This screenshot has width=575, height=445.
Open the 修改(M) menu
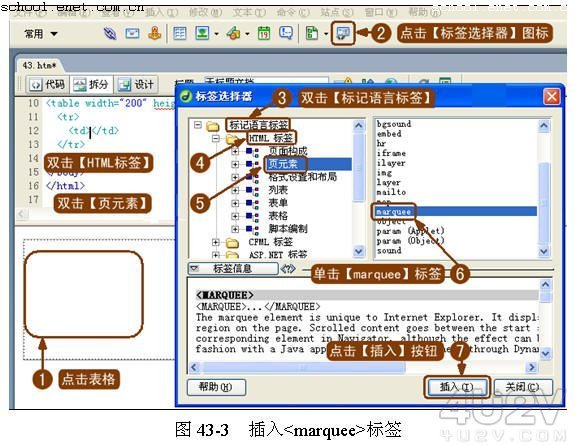pos(205,12)
